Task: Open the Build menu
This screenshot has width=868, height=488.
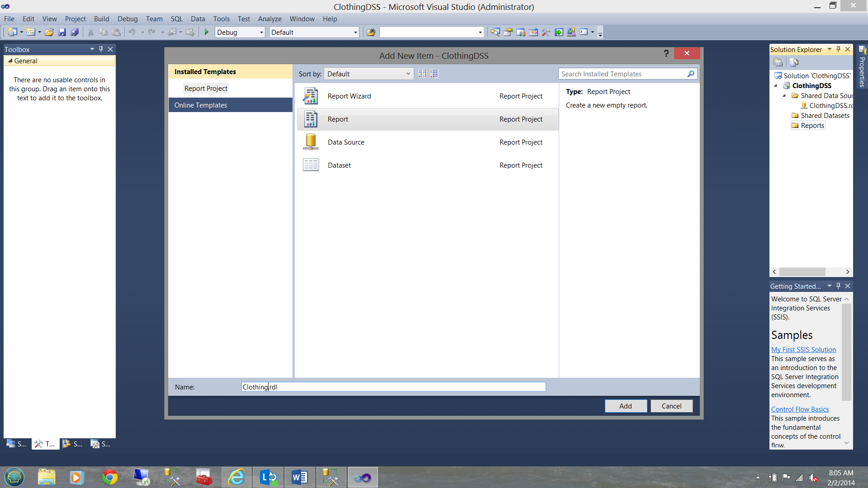Action: 101,19
